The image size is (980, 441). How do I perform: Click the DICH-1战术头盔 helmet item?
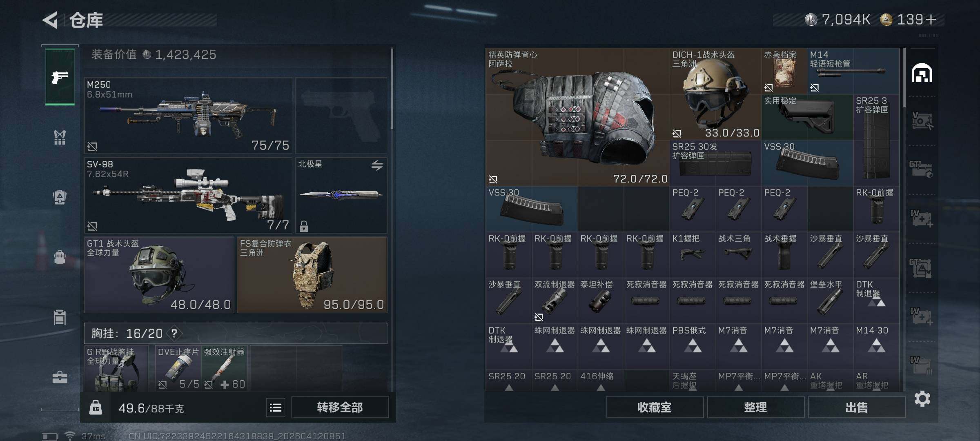pyautogui.click(x=715, y=94)
